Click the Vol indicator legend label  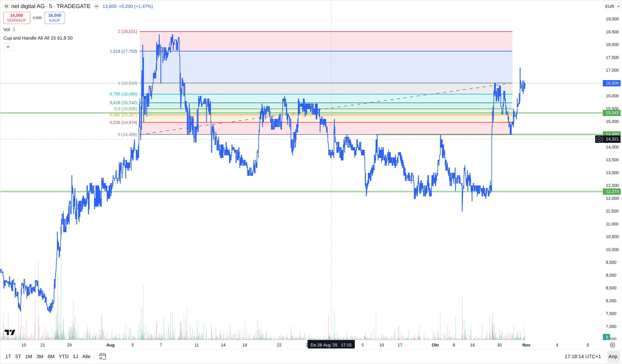(7, 30)
